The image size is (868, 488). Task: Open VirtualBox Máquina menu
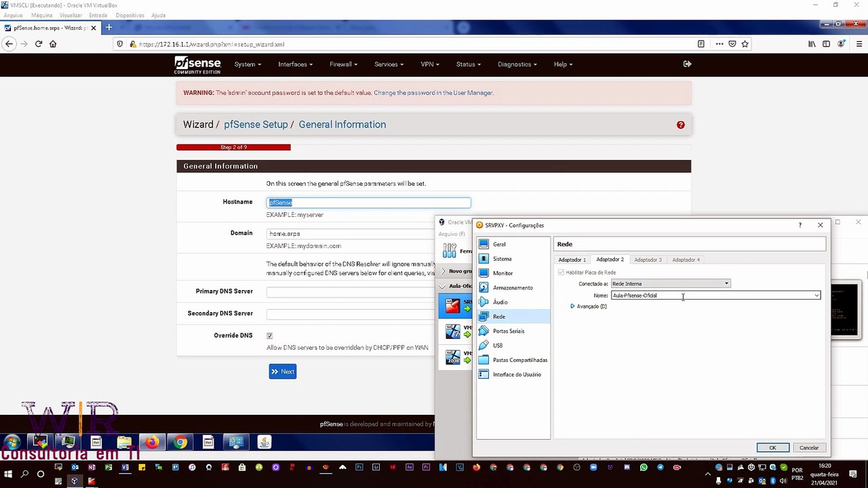(x=42, y=15)
